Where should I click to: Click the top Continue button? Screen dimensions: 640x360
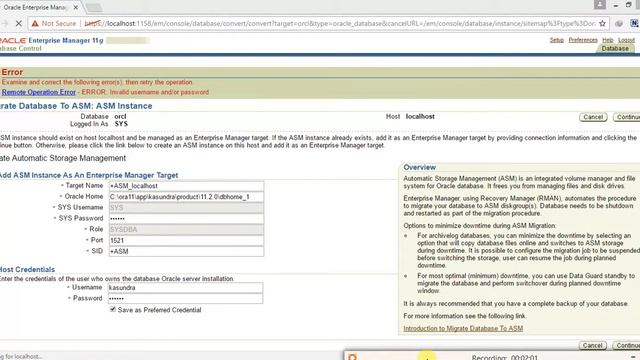(x=627, y=117)
